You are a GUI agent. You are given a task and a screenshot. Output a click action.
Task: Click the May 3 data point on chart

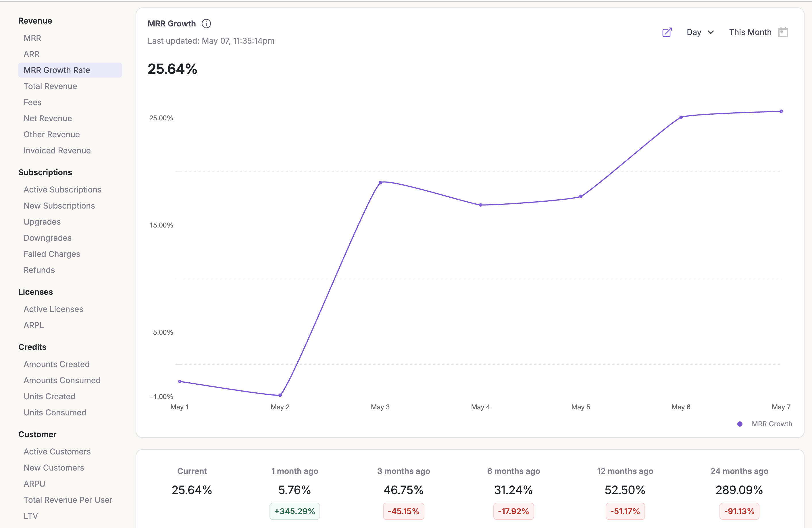(380, 183)
